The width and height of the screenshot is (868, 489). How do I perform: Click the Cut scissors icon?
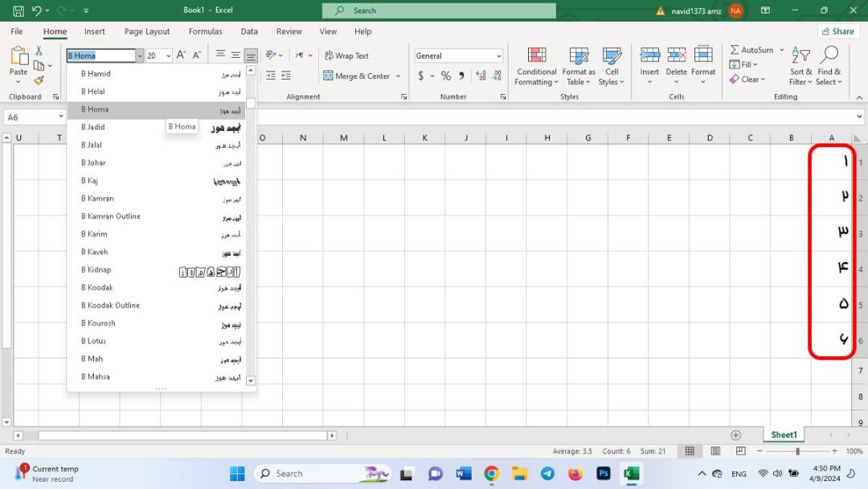pos(39,51)
